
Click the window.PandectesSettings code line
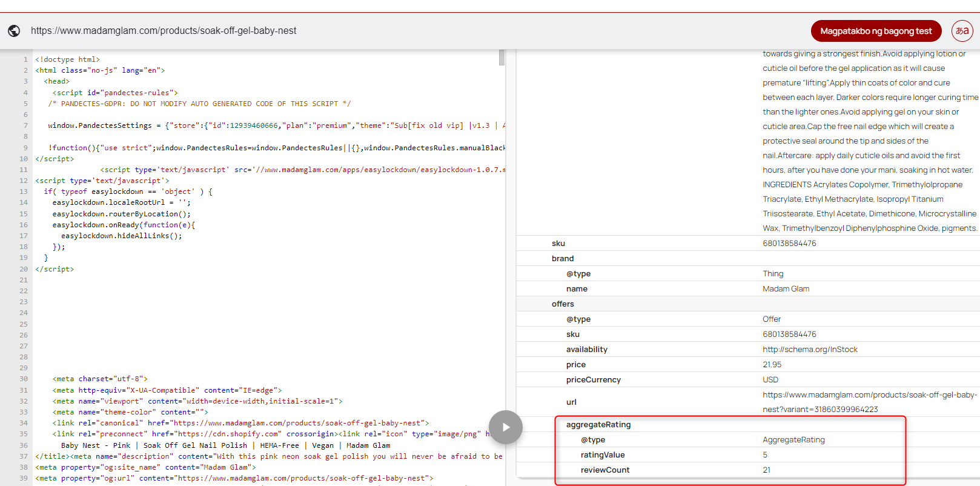point(277,125)
